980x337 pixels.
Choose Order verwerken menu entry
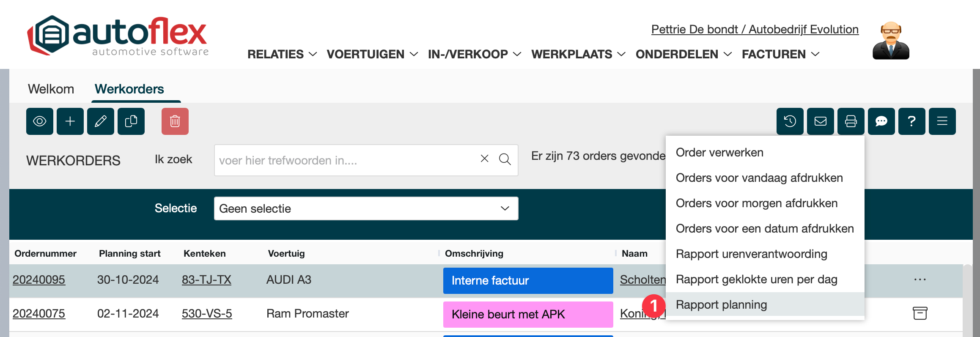(x=719, y=152)
